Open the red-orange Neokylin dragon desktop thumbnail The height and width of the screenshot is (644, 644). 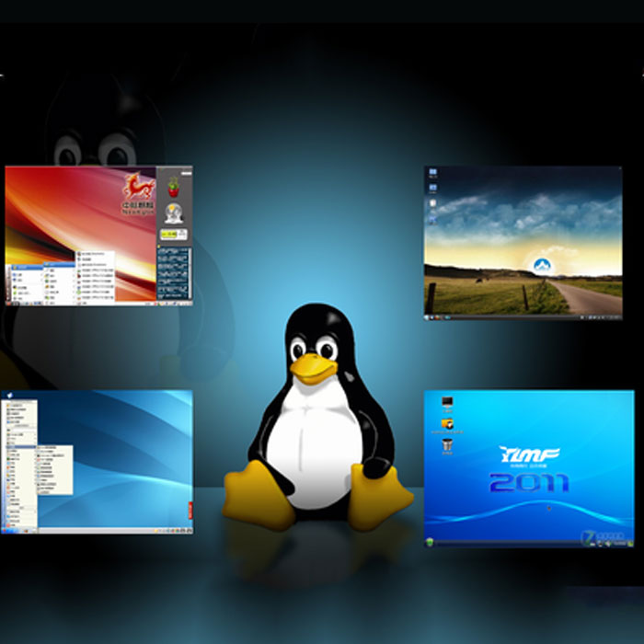(98, 236)
